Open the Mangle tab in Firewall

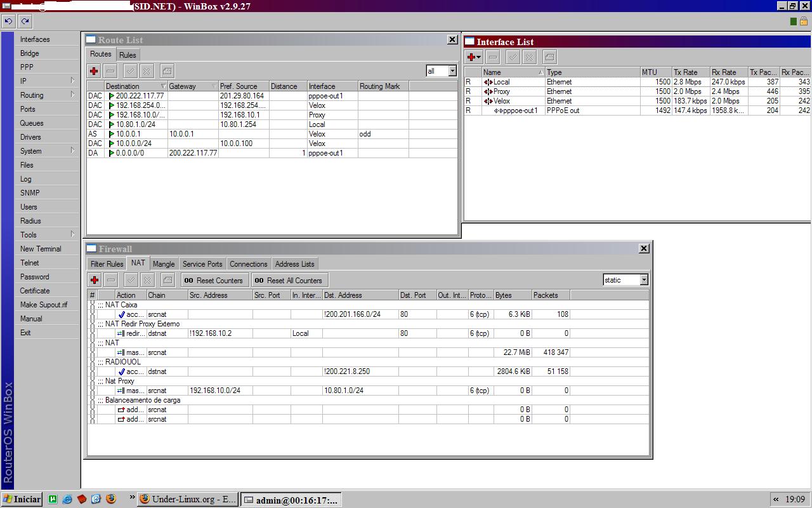(x=164, y=264)
